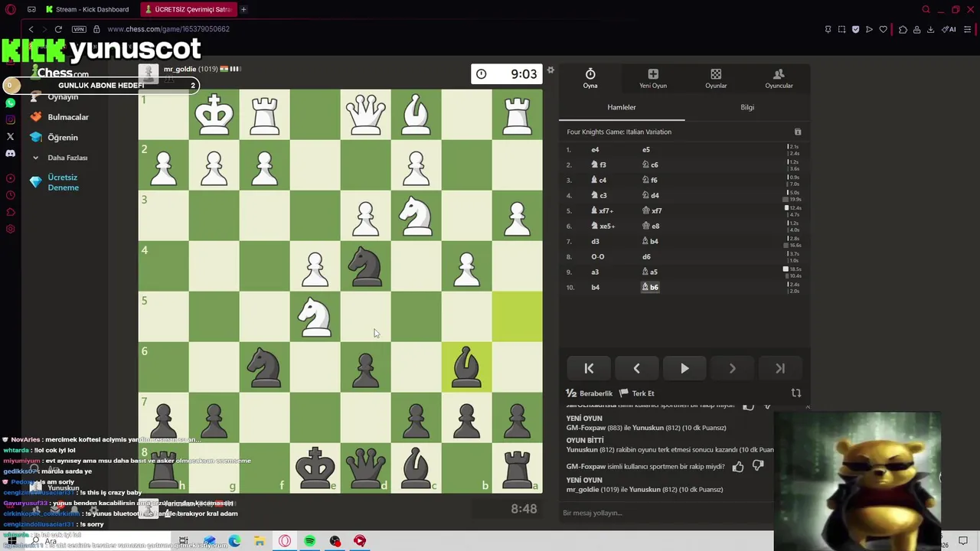Bookmark the page via heart icon
980x551 pixels.
pyautogui.click(x=883, y=29)
